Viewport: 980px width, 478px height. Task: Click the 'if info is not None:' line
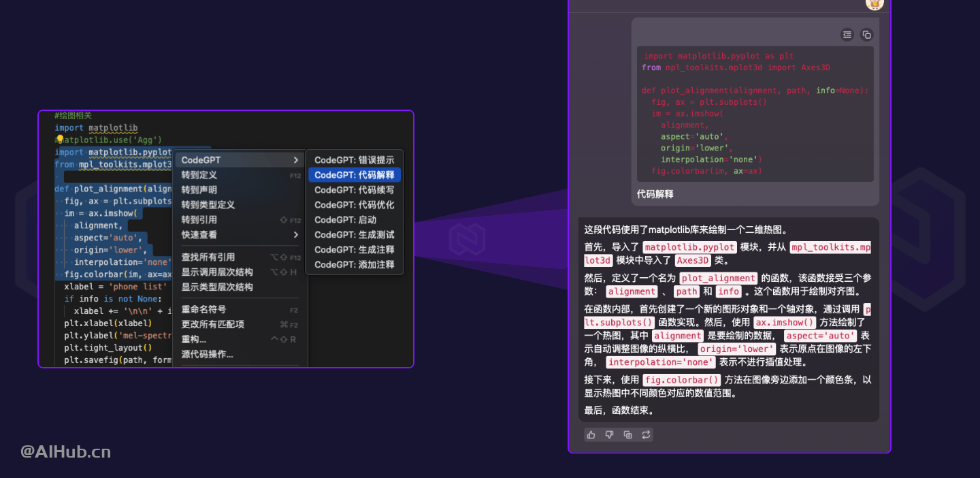click(x=114, y=299)
